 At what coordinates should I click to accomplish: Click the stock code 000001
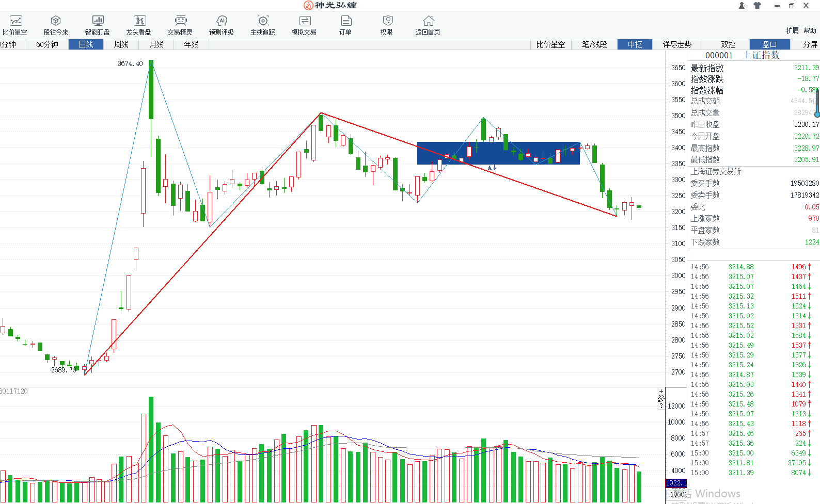click(x=719, y=55)
